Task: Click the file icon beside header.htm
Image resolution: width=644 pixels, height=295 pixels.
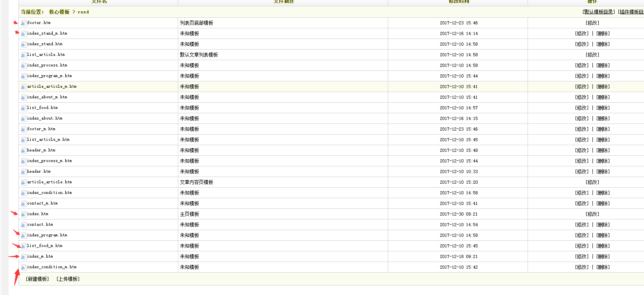Action: click(x=24, y=172)
